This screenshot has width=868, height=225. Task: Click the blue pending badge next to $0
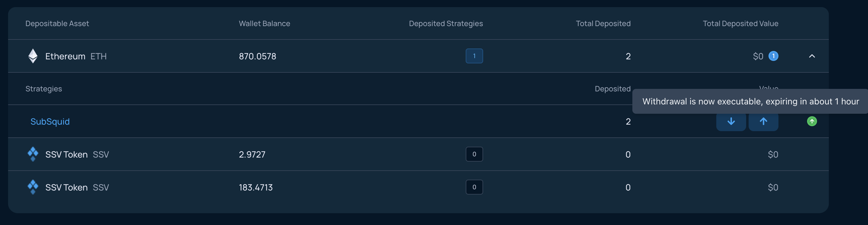[773, 56]
